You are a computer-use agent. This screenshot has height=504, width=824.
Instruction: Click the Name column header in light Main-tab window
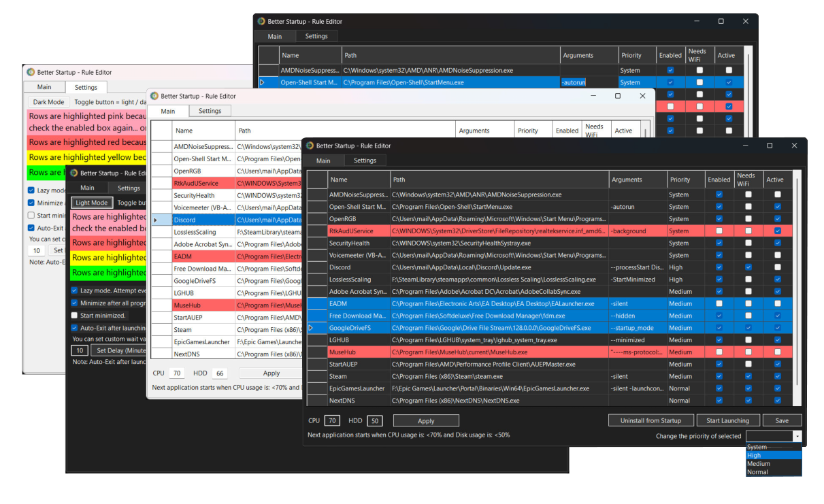pos(203,131)
